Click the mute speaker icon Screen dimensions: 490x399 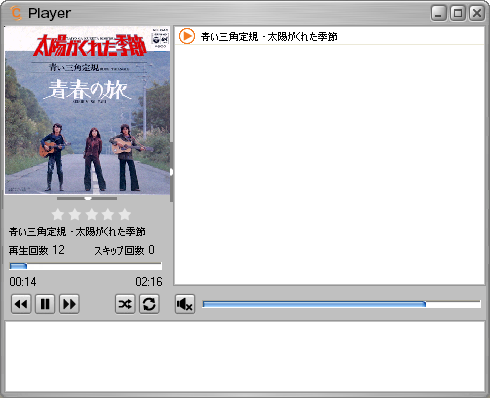coord(185,304)
